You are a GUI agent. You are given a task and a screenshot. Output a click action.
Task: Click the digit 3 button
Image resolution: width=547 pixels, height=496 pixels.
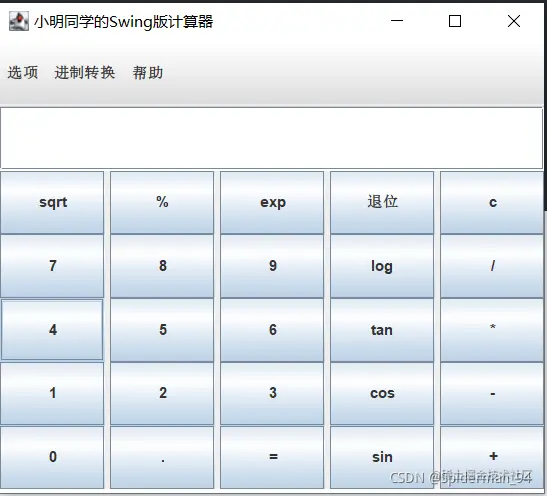click(x=272, y=393)
